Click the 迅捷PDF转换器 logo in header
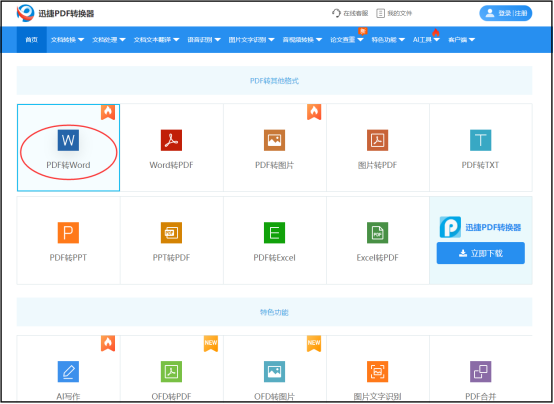This screenshot has width=554, height=404. [25, 13]
